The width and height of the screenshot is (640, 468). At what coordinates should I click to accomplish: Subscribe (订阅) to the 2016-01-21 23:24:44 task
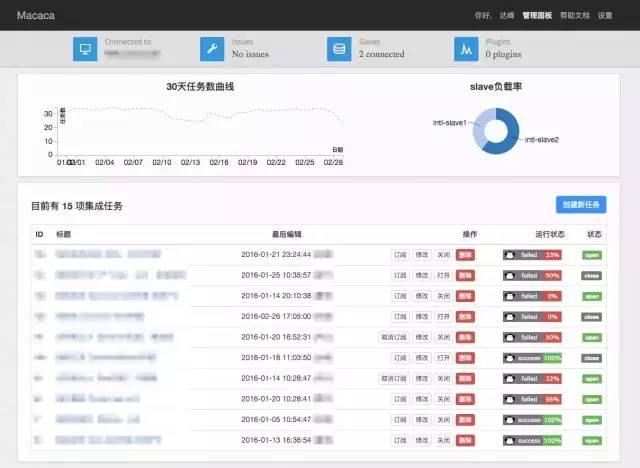pos(400,255)
